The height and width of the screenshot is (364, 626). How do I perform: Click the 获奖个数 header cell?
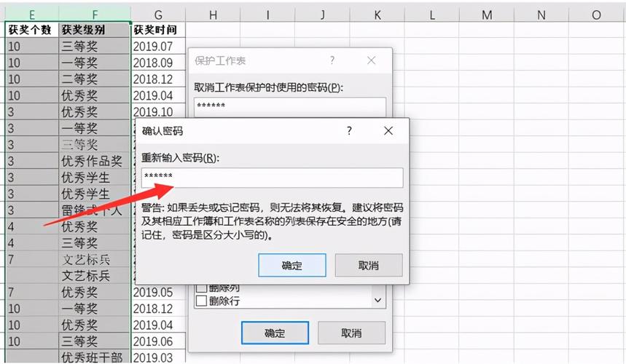(32, 30)
